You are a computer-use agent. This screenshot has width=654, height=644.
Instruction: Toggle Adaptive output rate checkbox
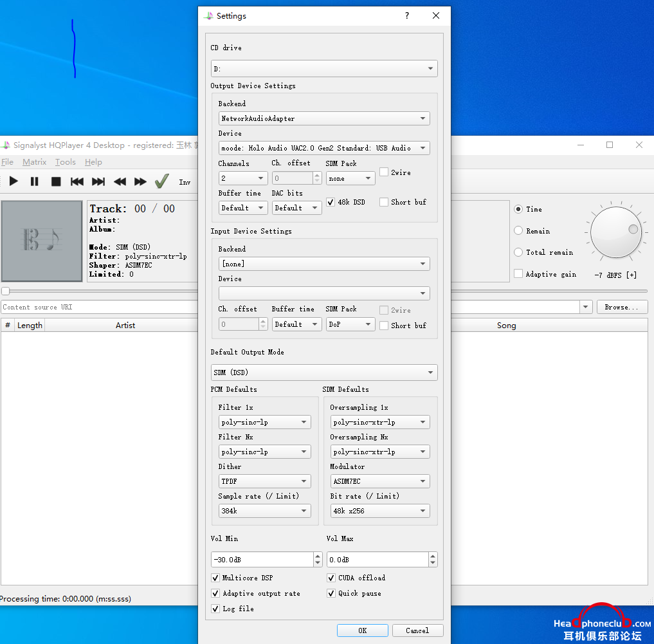coord(215,594)
